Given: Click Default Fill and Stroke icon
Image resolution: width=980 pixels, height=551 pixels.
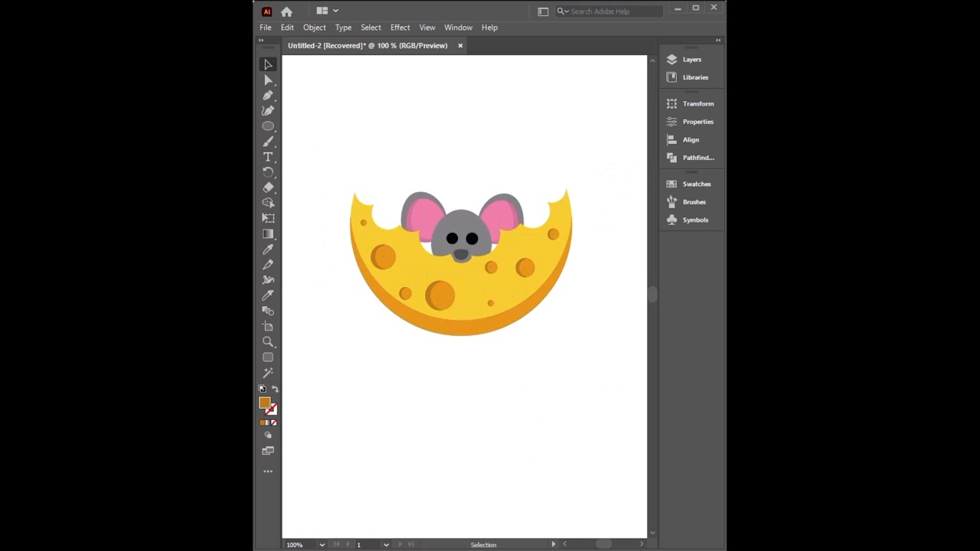Looking at the screenshot, I should click(263, 389).
